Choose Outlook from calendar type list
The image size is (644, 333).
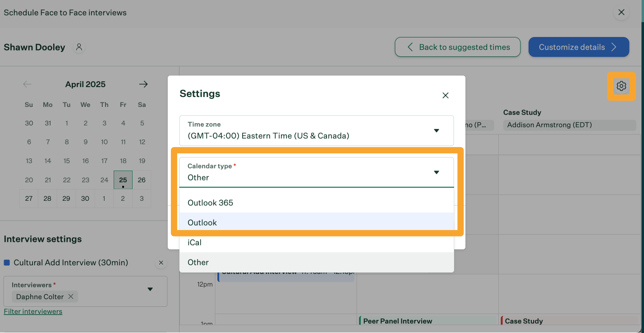point(202,222)
